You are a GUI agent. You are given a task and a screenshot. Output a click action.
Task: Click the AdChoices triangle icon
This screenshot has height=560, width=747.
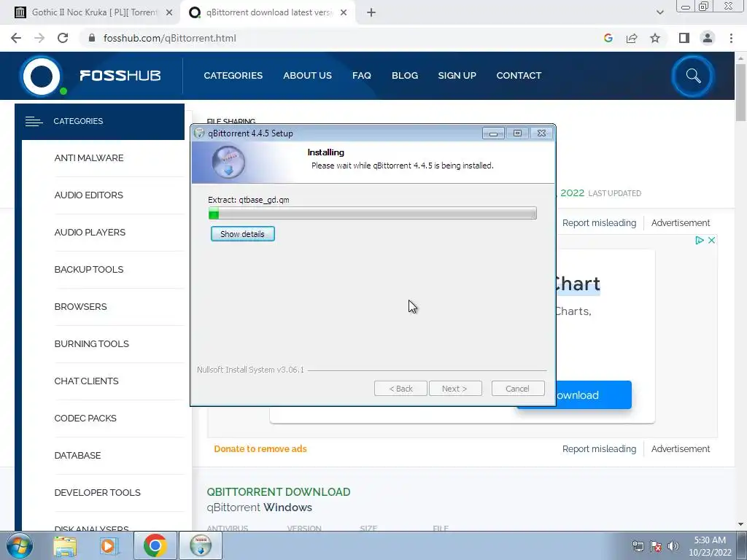click(x=700, y=241)
